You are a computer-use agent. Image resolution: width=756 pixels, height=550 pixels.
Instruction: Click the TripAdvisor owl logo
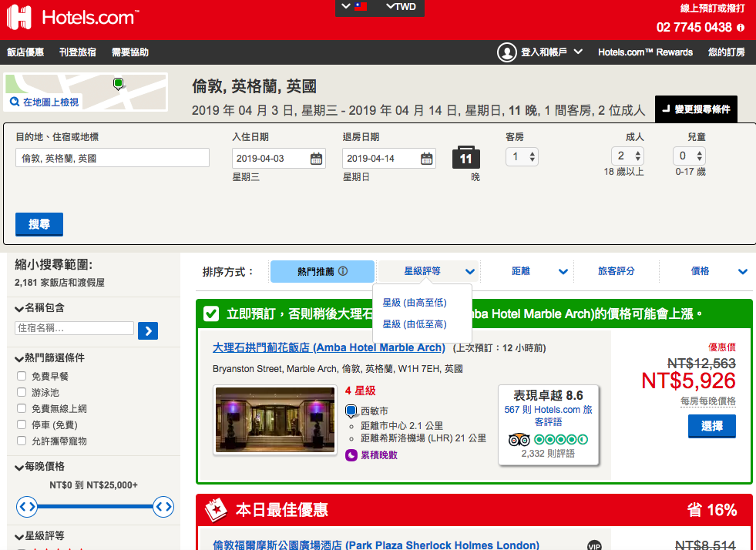pyautogui.click(x=519, y=440)
